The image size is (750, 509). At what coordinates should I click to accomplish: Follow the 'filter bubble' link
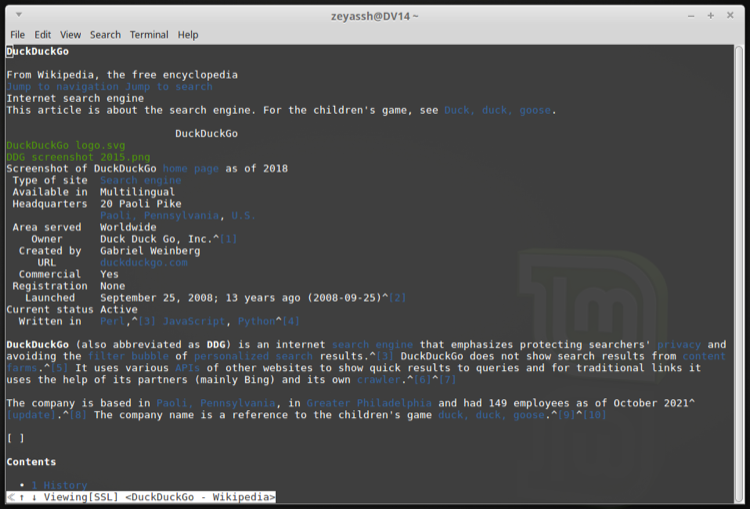point(128,356)
